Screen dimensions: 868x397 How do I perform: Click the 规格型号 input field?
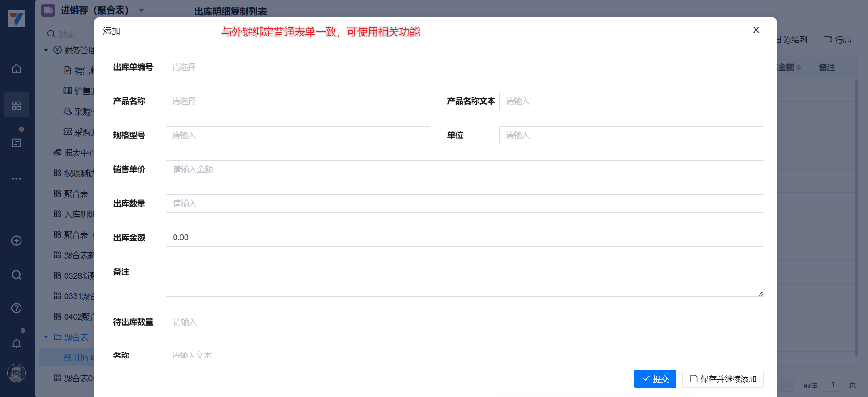tap(298, 135)
